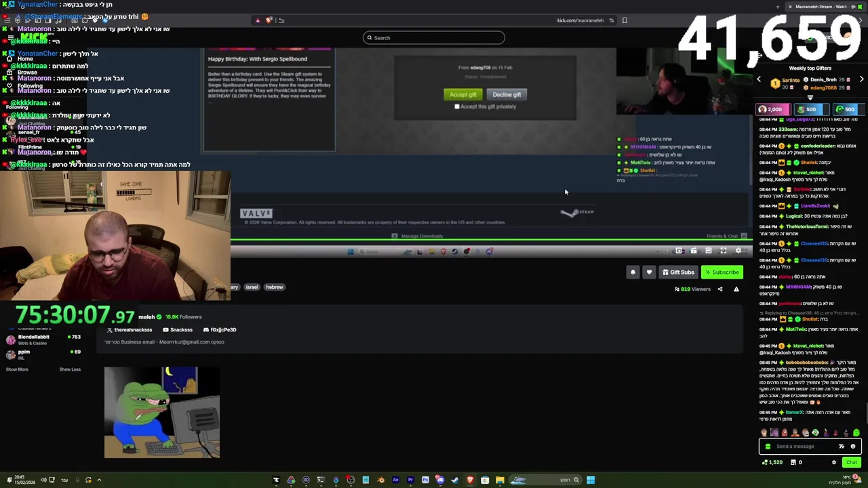This screenshot has height=488, width=868.
Task: Open Photoshop from the taskbar
Action: [425, 481]
